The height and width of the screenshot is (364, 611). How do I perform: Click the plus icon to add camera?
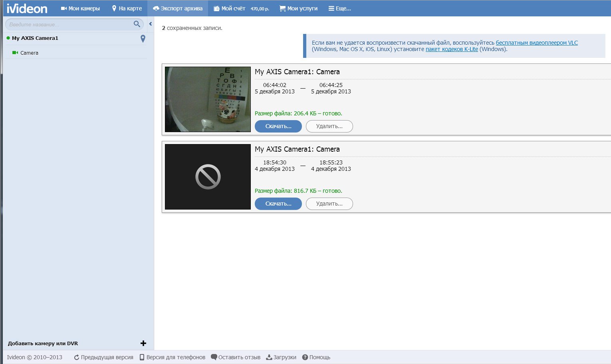[143, 343]
